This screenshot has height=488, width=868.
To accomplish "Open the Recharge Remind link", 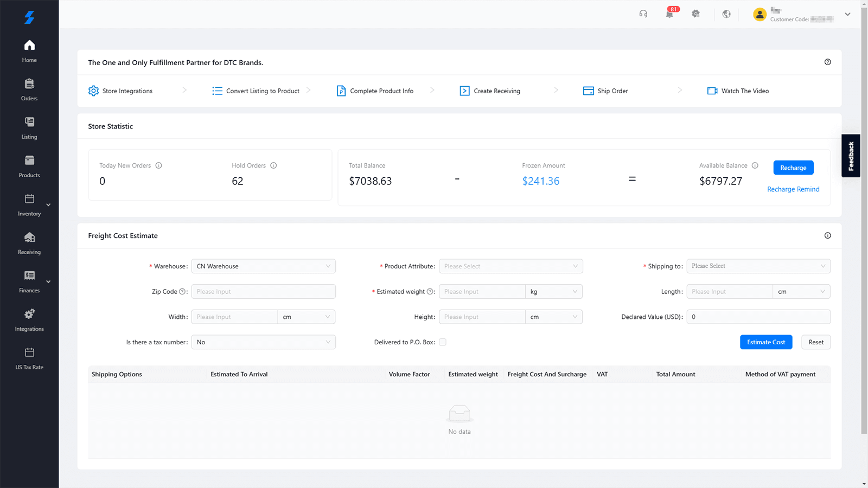I will pyautogui.click(x=793, y=189).
